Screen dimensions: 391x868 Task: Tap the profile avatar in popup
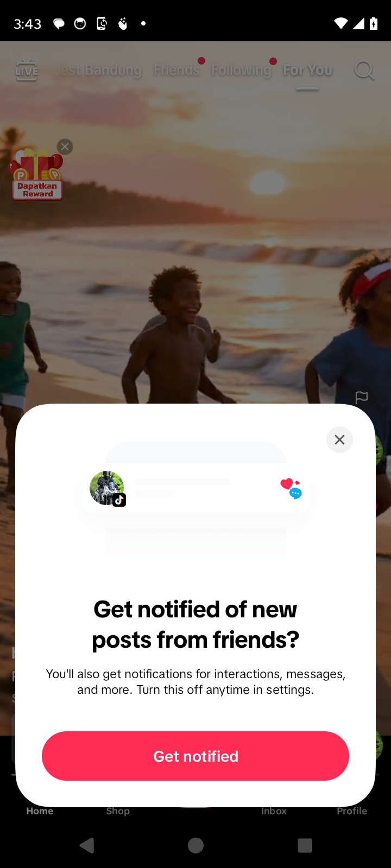coord(107,488)
